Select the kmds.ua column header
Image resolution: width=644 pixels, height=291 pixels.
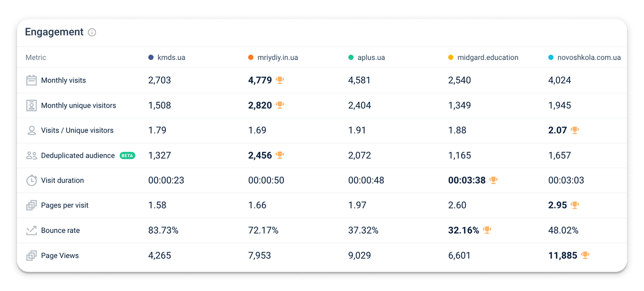[x=167, y=57]
